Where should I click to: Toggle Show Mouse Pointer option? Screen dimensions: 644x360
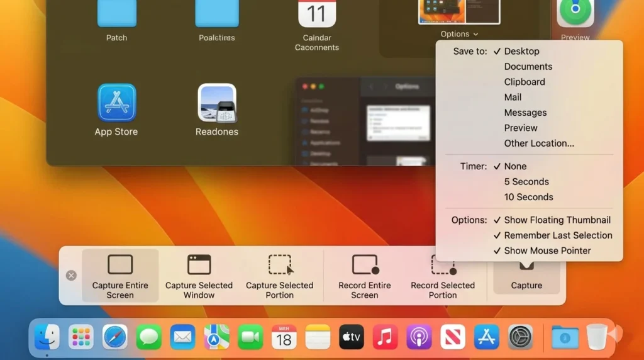click(x=547, y=250)
